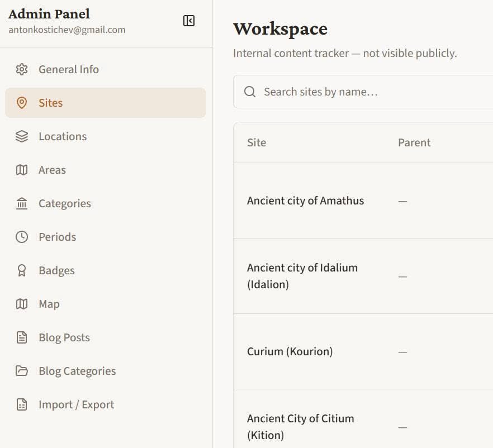This screenshot has height=448, width=493.
Task: Open Blog Categories
Action: point(105,371)
